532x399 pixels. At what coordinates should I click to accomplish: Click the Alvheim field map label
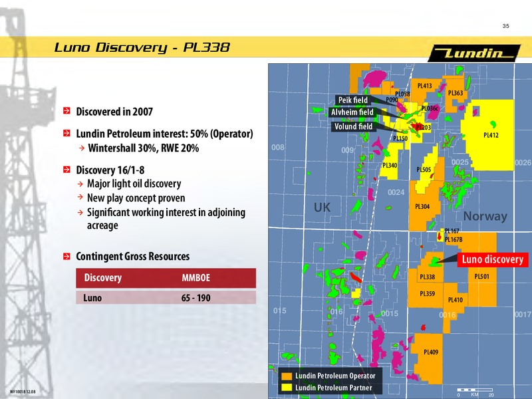point(352,112)
